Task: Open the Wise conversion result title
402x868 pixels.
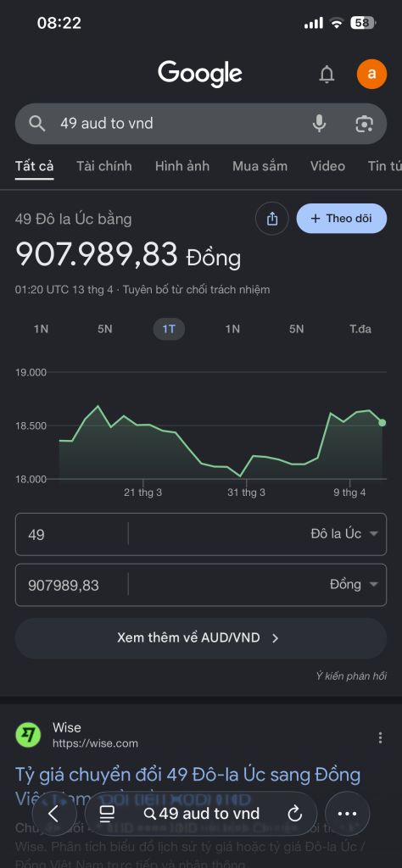Action: click(187, 786)
